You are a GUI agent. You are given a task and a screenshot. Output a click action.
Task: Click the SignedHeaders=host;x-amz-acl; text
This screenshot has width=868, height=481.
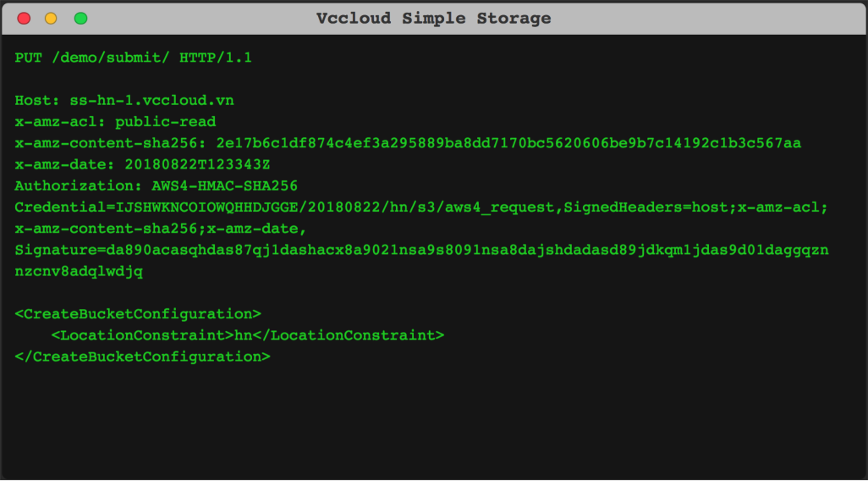pos(695,207)
